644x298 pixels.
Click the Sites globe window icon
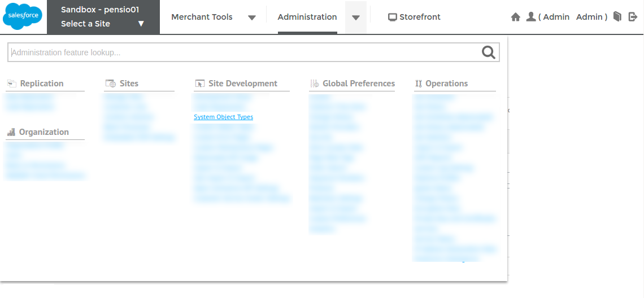coord(111,84)
